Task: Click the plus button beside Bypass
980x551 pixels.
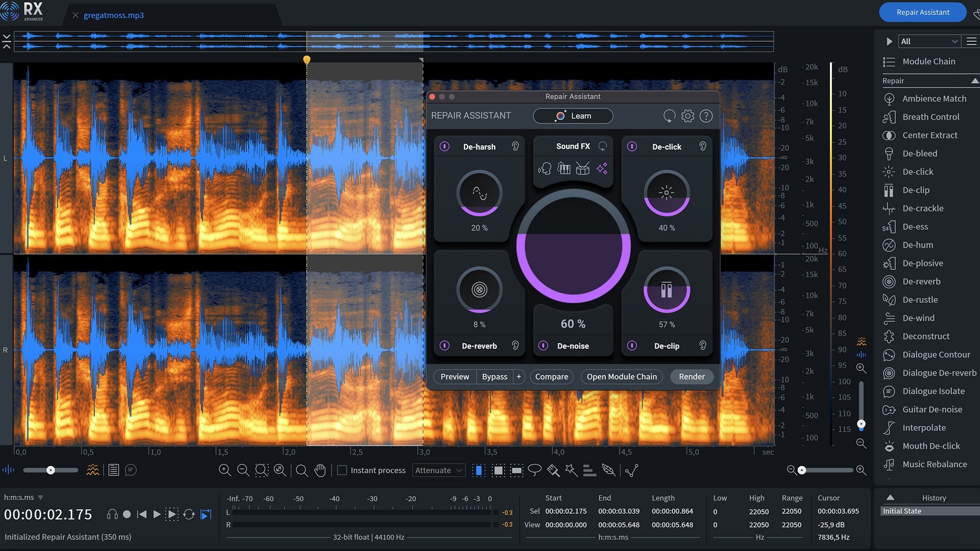Action: 519,377
